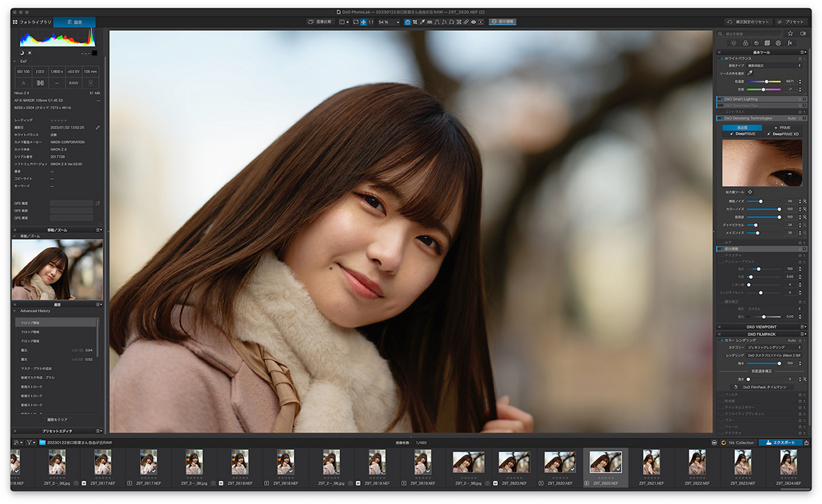The height and width of the screenshot is (504, 822).
Task: Open the Nik Collection plugin
Action: (x=737, y=442)
